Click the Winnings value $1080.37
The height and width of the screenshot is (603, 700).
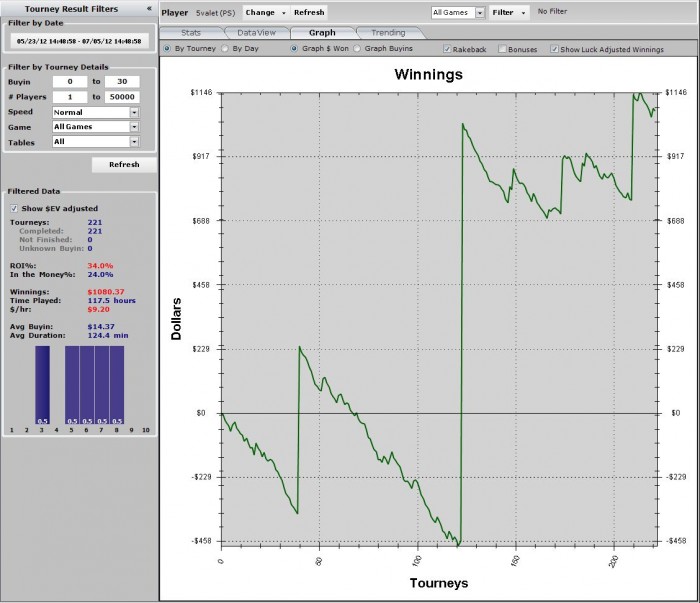click(106, 292)
